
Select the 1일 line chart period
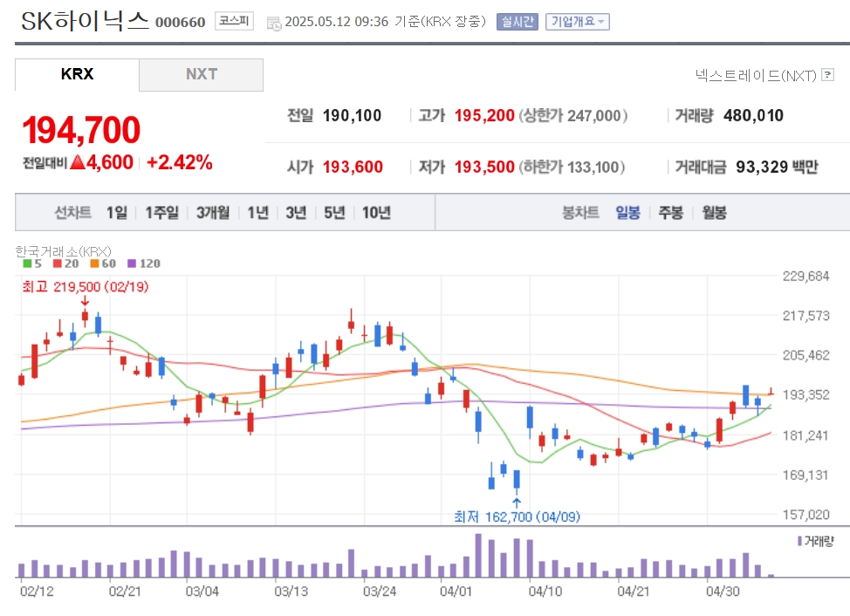click(x=117, y=212)
